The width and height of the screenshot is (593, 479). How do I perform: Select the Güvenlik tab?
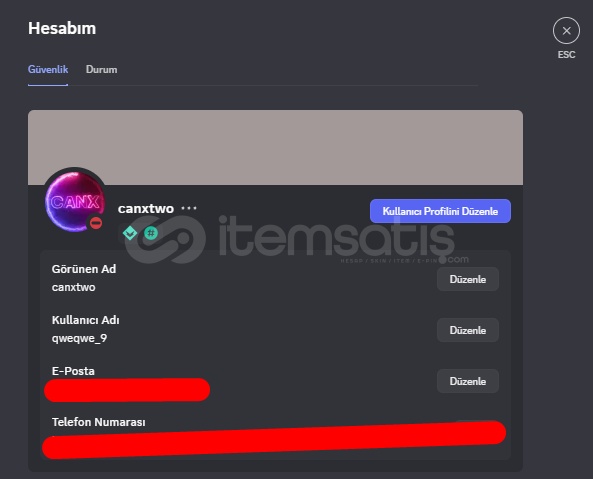pyautogui.click(x=48, y=70)
